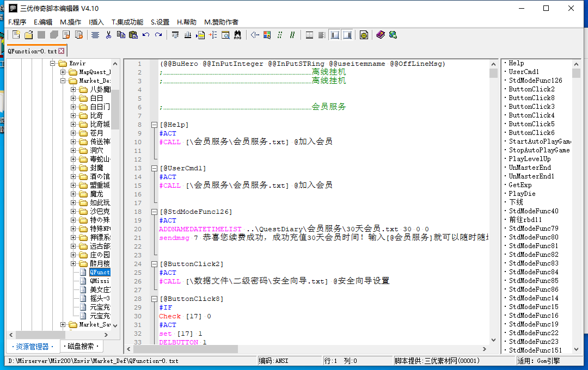Click the editor horizontal scrollbar right arrow
This screenshot has height=370, width=588.
(484, 349)
